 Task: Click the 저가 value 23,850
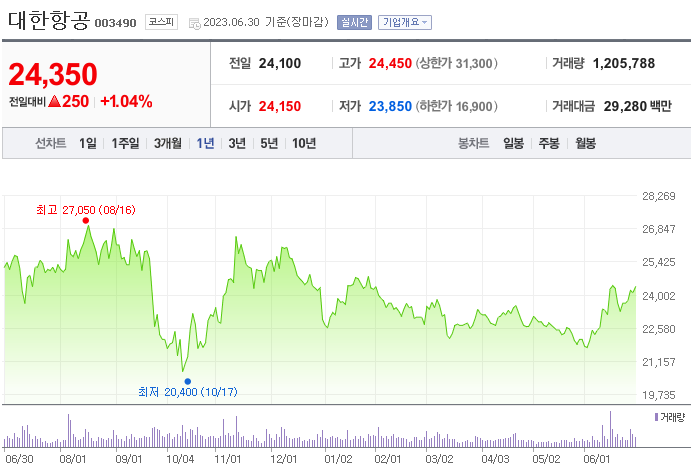tap(390, 106)
